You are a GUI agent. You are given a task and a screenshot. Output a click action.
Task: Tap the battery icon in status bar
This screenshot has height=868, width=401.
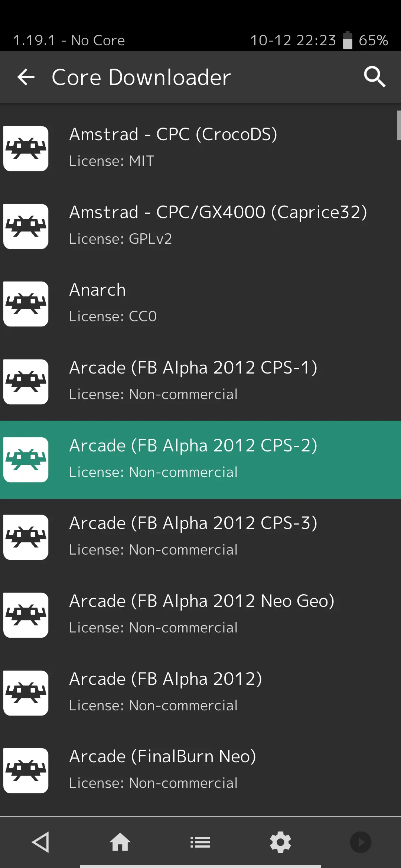(348, 40)
